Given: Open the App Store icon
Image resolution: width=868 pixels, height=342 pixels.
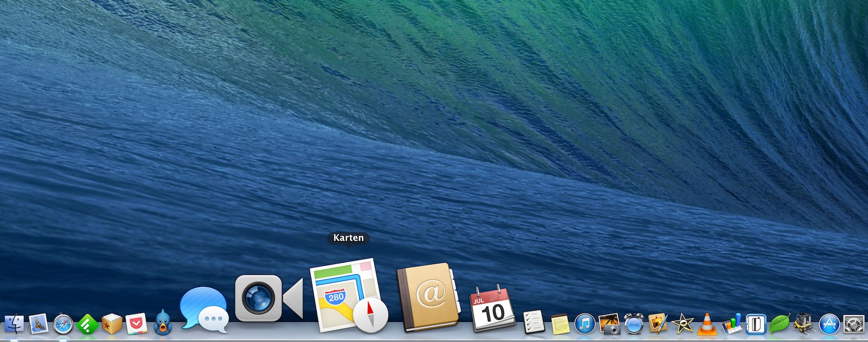Looking at the screenshot, I should pos(829,324).
